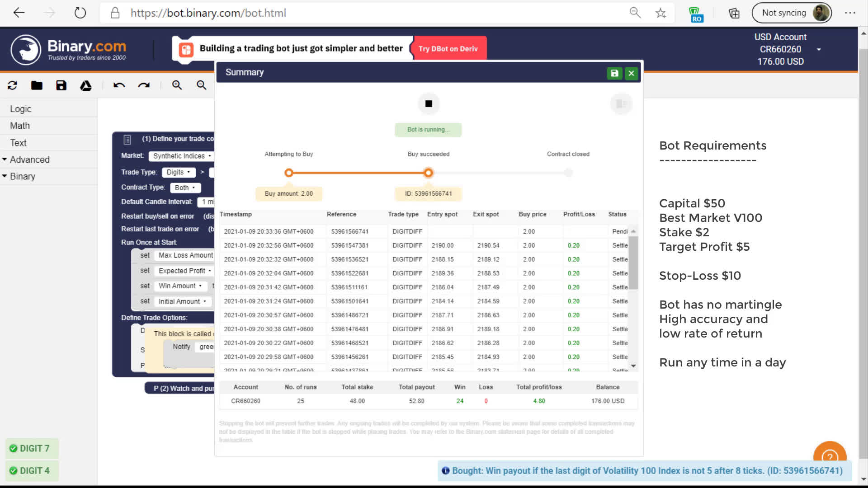
Task: Click the DIGIT 4 notification
Action: [x=32, y=471]
